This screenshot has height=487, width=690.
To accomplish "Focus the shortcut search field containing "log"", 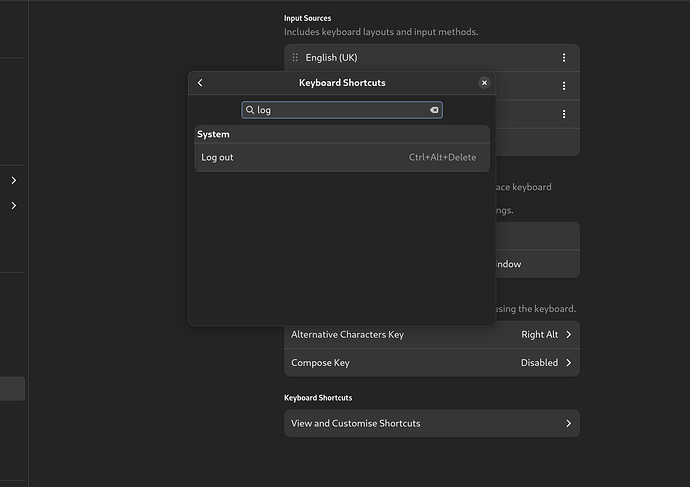I will tap(340, 110).
